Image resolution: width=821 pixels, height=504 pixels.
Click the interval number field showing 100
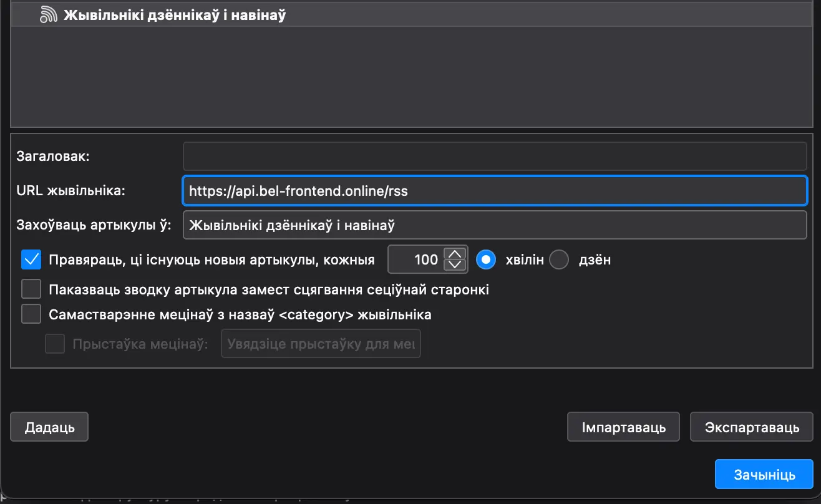pos(416,259)
